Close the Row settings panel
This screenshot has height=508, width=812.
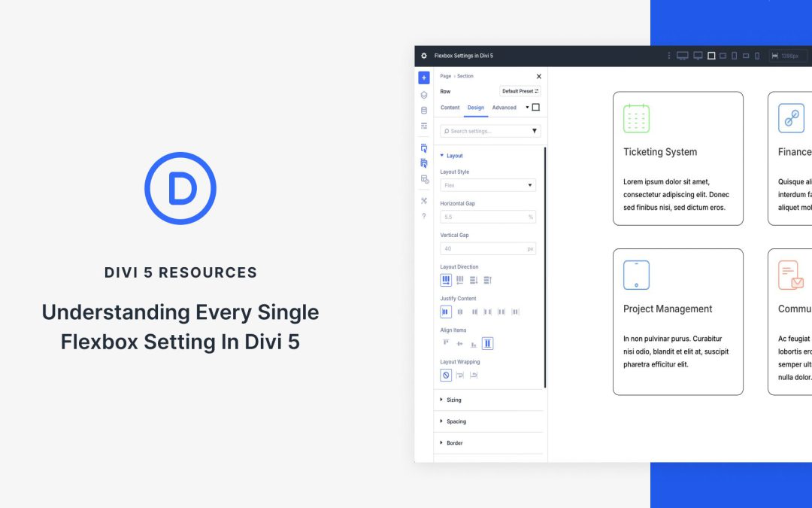click(538, 76)
